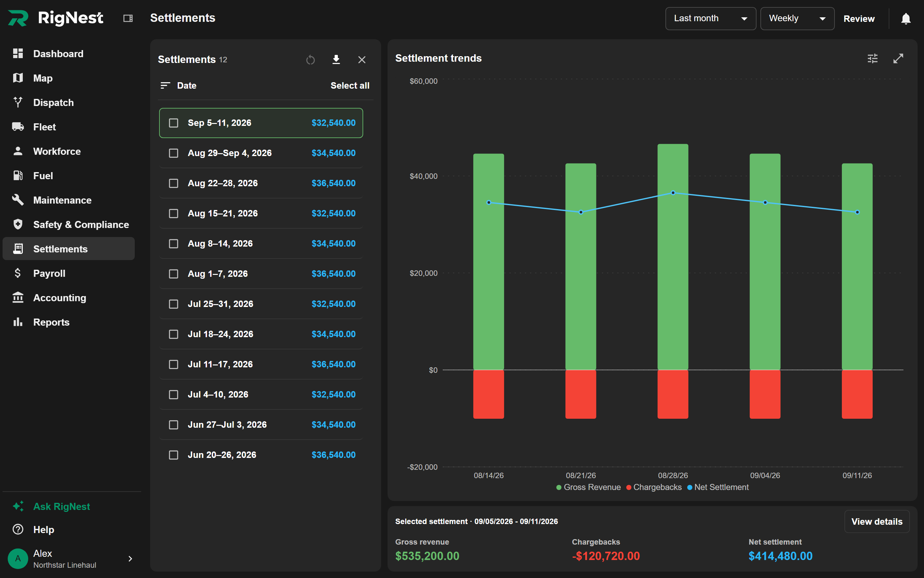The height and width of the screenshot is (578, 924).
Task: Click the $535,200.00 gross revenue value
Action: tap(427, 556)
